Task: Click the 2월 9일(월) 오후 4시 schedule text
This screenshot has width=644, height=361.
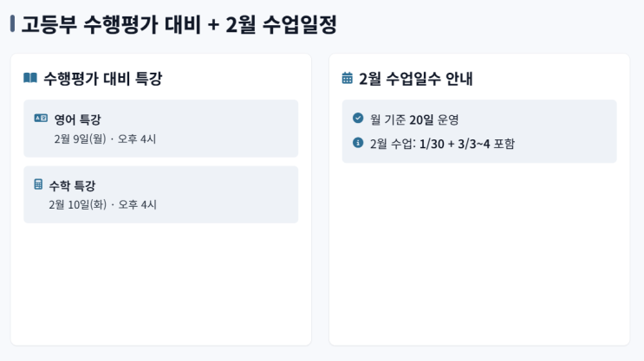Action: 105,139
